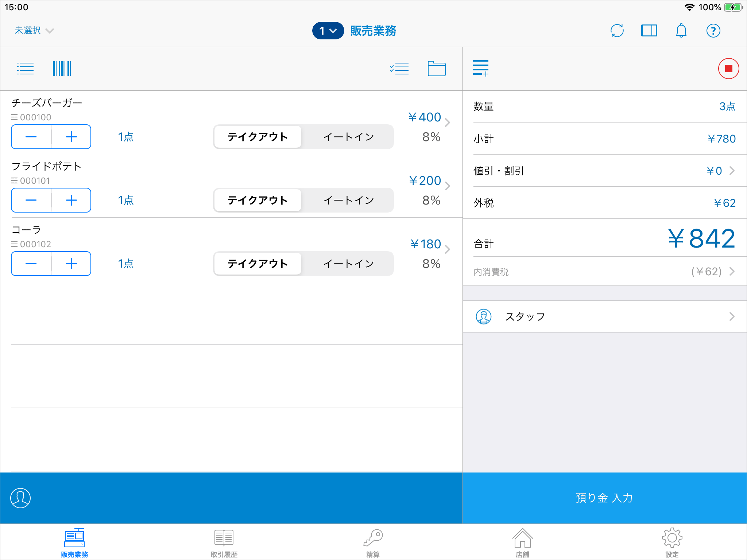Set フライドポテト to イートイン
This screenshot has width=747, height=560.
348,200
